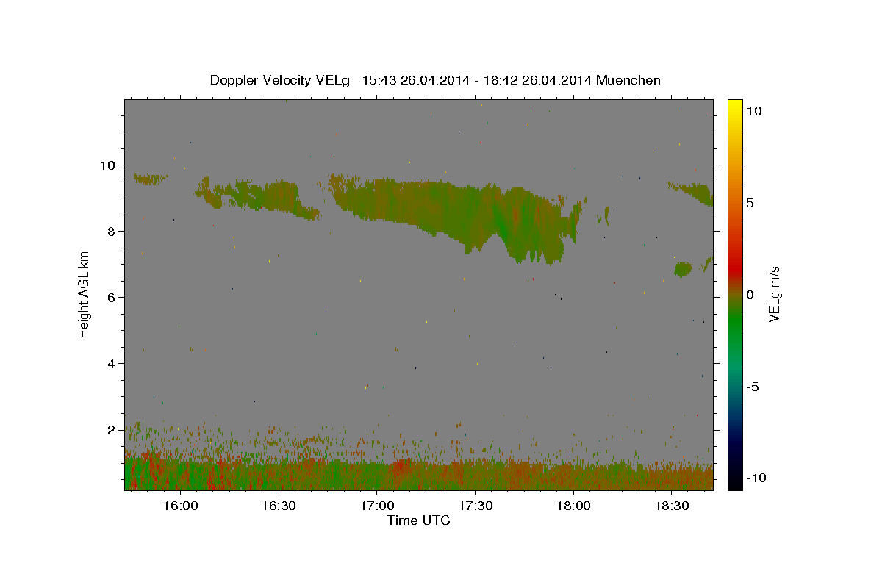Click the vertical velocity color bar

tap(735, 294)
